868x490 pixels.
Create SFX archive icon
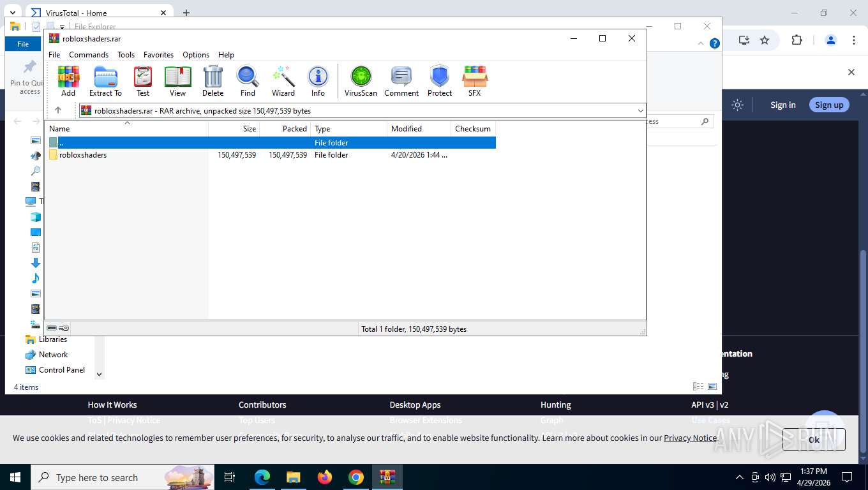click(x=474, y=81)
